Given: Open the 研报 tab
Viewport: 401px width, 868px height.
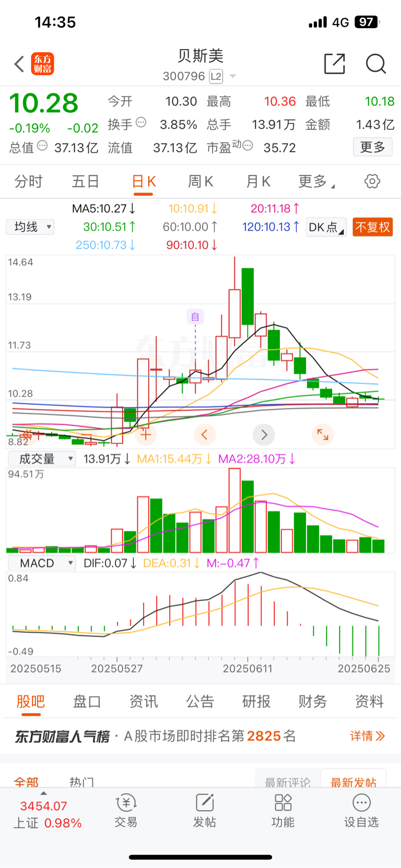Looking at the screenshot, I should [256, 701].
